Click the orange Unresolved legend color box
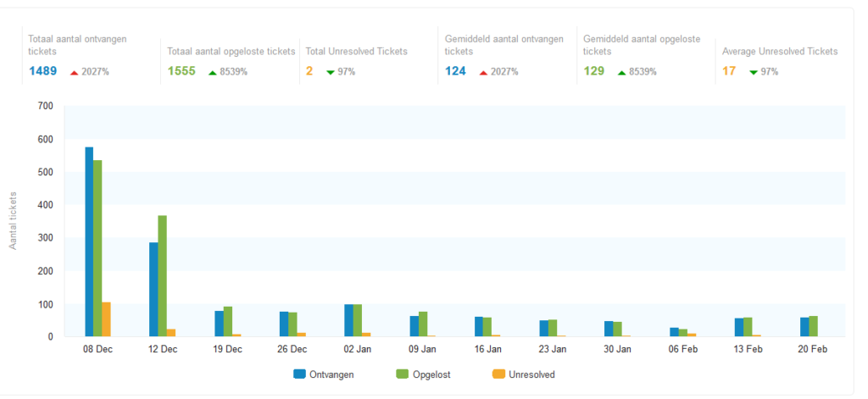This screenshot has height=399, width=868. [498, 374]
